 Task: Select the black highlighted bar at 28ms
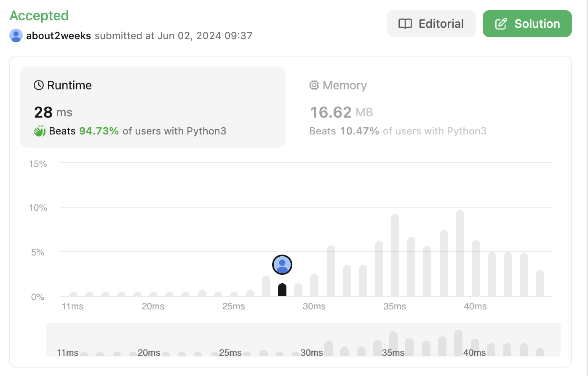pyautogui.click(x=282, y=290)
